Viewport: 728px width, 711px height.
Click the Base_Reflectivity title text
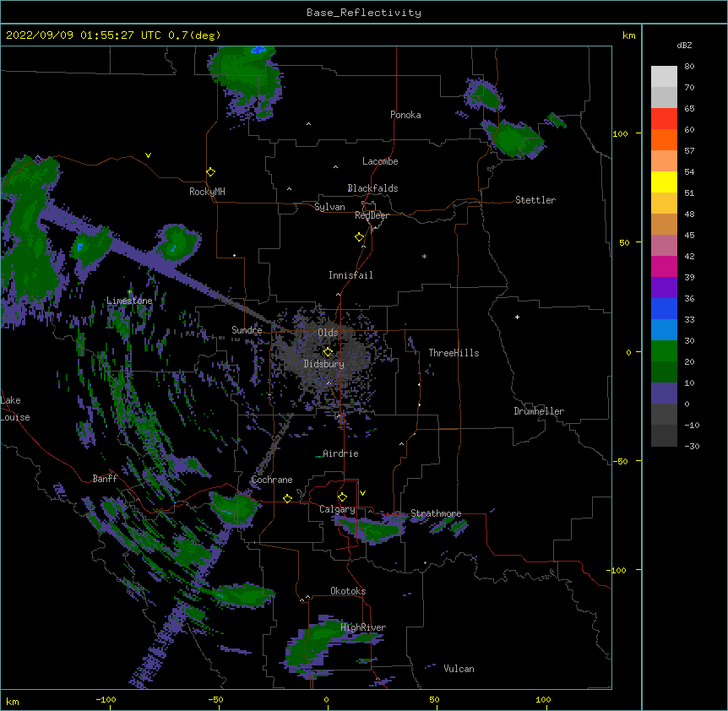tap(363, 13)
